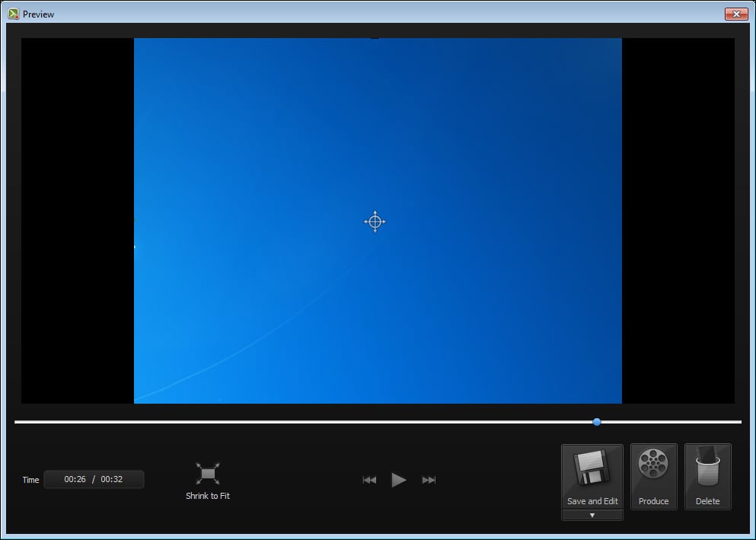Click the Camtasia icon in the title bar
756x540 pixels.
point(13,14)
